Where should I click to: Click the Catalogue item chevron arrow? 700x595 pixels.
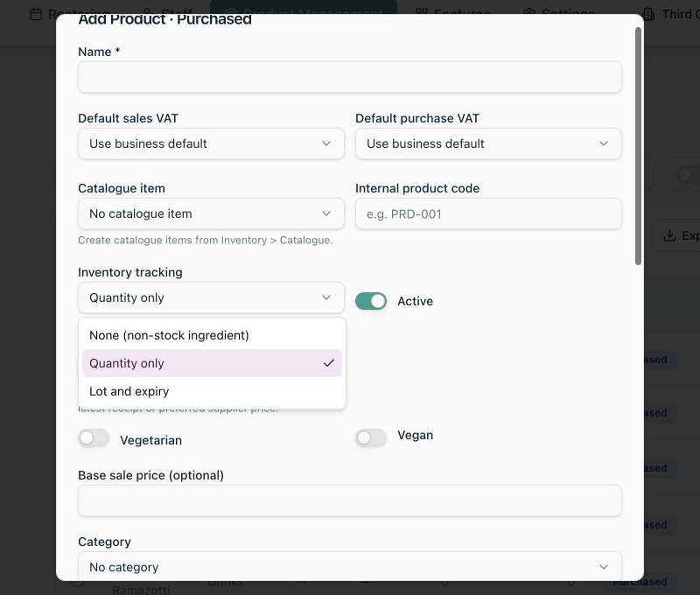point(326,213)
